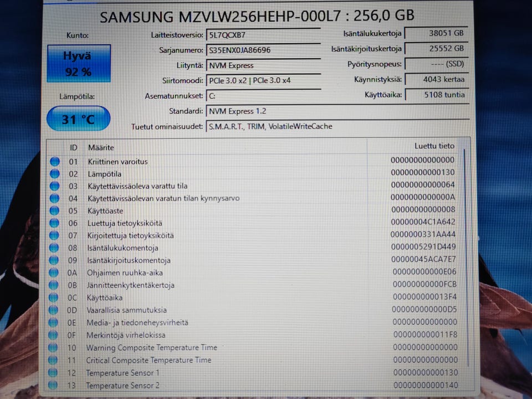This screenshot has height=399, width=532.
Task: Click status icon for Temperature Sensor 1 row
Action: coord(53,372)
